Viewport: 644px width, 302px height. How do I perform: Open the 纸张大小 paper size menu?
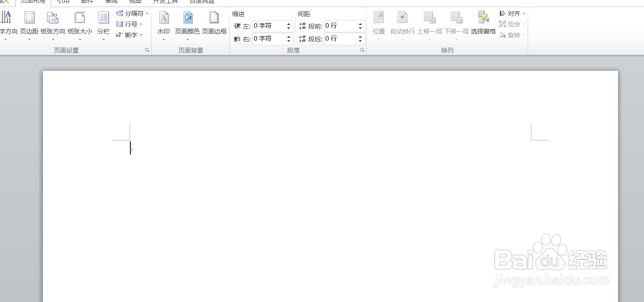point(80,26)
